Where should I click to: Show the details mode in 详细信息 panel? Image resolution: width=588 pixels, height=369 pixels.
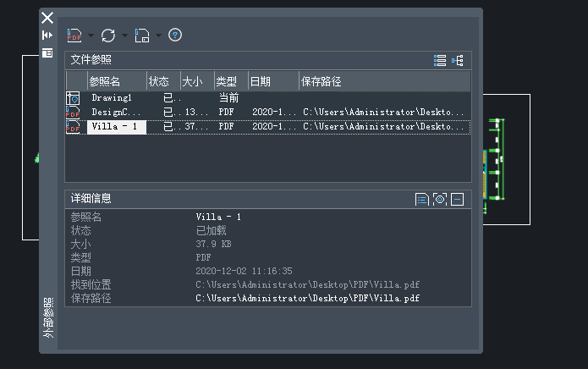(421, 199)
